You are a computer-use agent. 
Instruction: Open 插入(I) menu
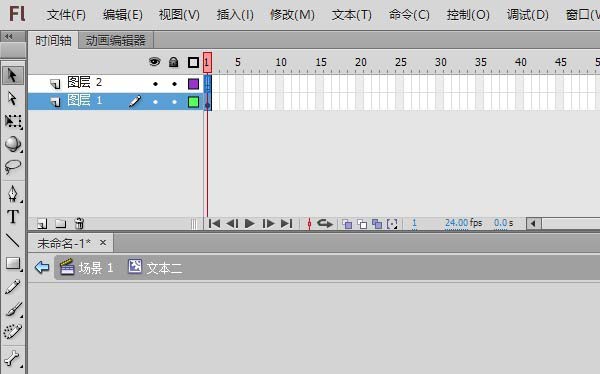(x=235, y=15)
